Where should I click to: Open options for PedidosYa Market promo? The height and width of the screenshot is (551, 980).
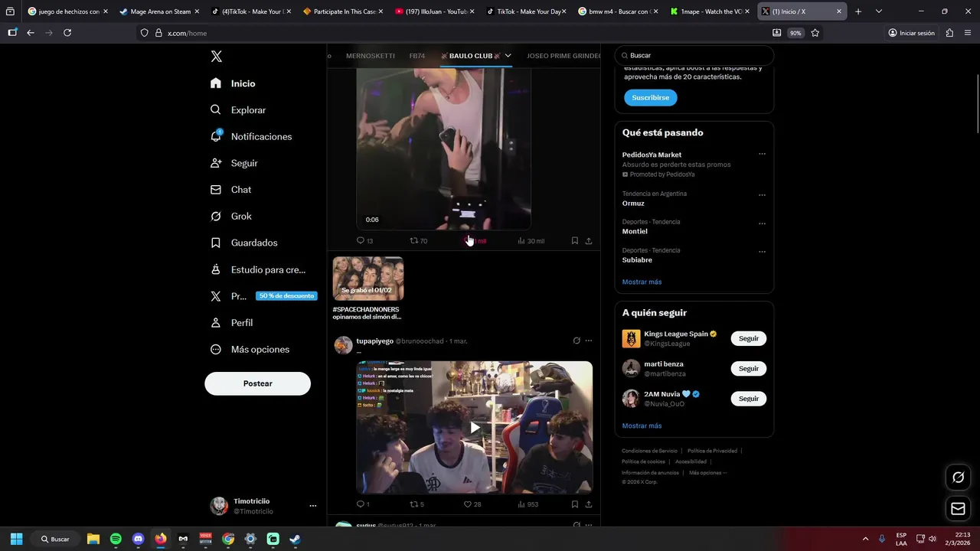tap(762, 154)
